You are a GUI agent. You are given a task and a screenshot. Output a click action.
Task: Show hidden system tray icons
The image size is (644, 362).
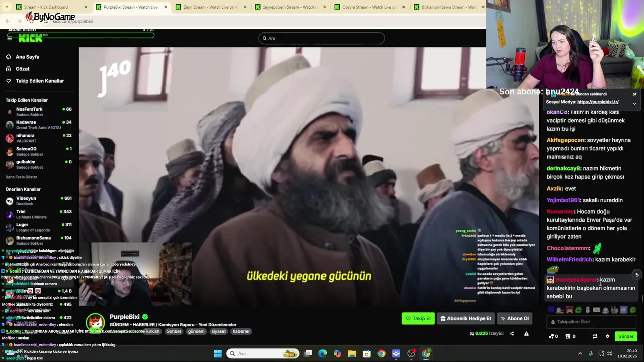[580, 353]
